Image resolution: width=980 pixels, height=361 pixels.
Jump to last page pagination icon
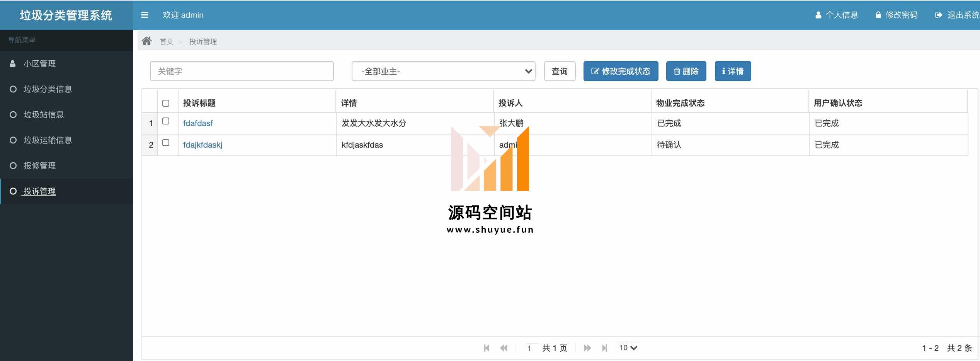pos(604,348)
